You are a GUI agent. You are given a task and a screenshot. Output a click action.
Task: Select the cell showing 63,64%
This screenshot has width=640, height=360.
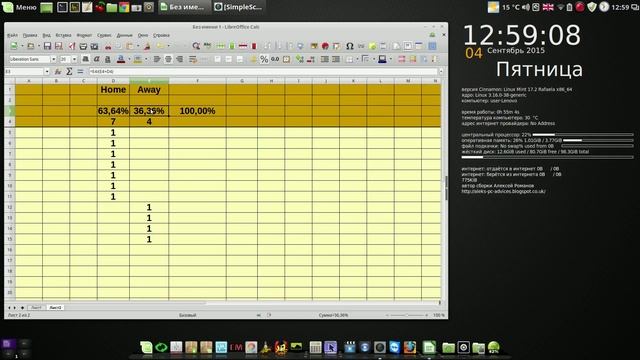pyautogui.click(x=113, y=111)
